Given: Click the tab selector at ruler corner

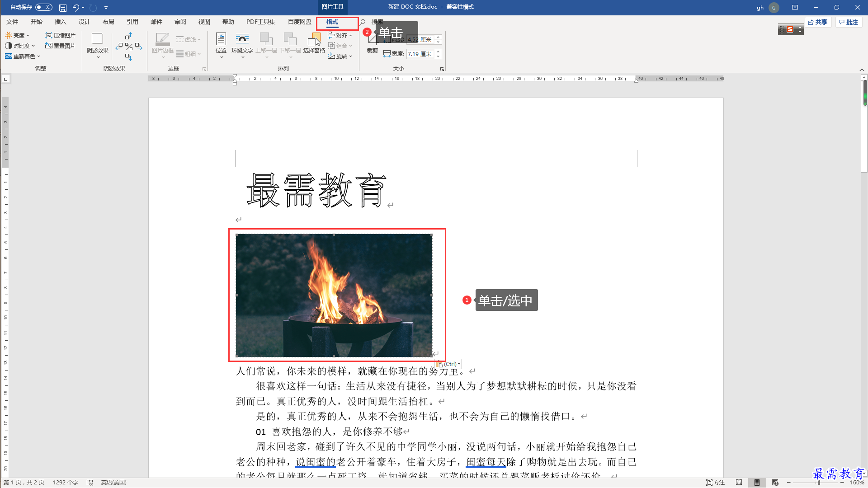Looking at the screenshot, I should tap(5, 79).
